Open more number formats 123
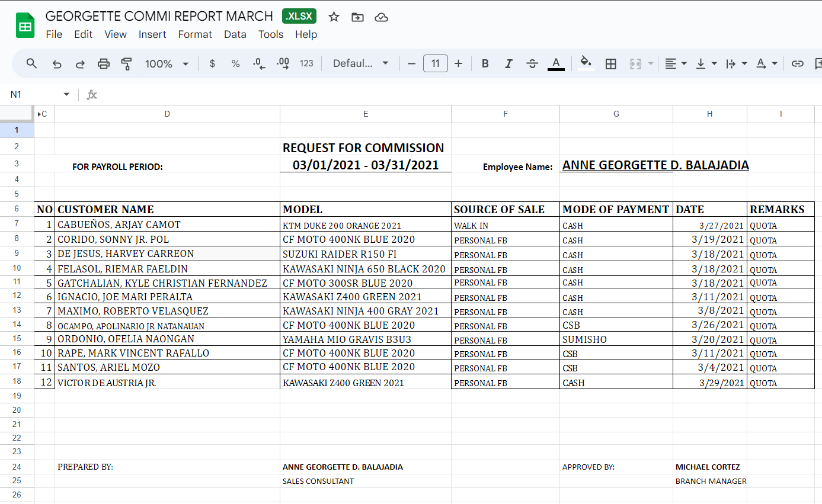822x504 pixels. pos(306,63)
